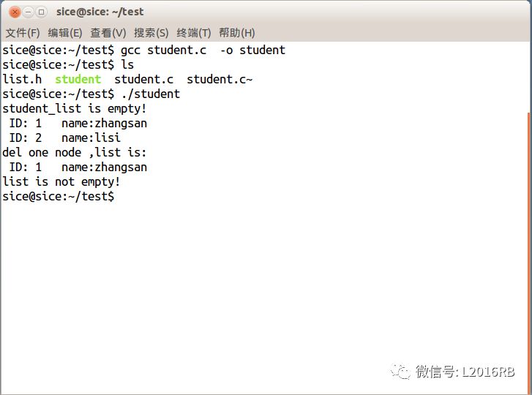Click the green 'student' executable name

[x=78, y=79]
